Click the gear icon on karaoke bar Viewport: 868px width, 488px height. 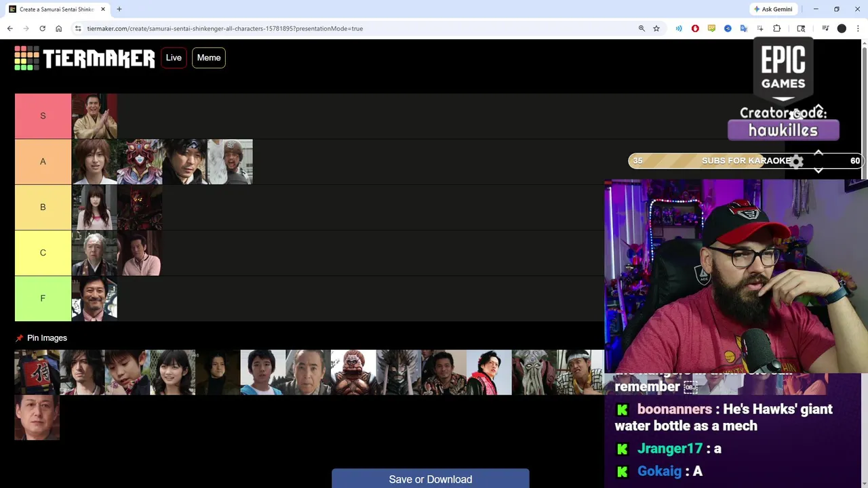[797, 161]
